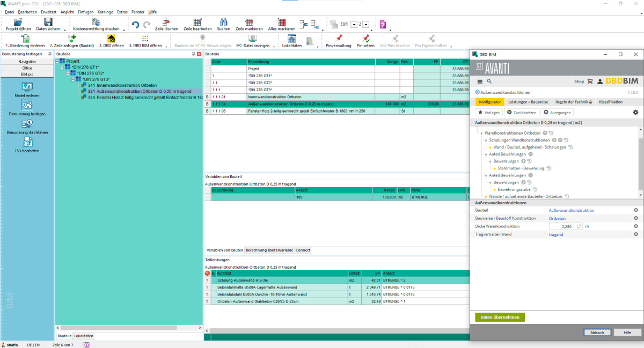Open the Kataloge menu
Screen dimensions: 644x348
(x=105, y=12)
